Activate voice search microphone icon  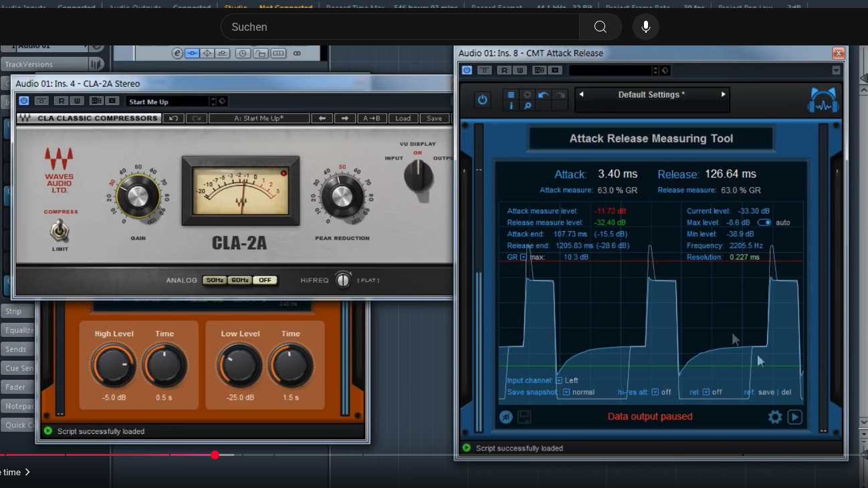pyautogui.click(x=646, y=27)
